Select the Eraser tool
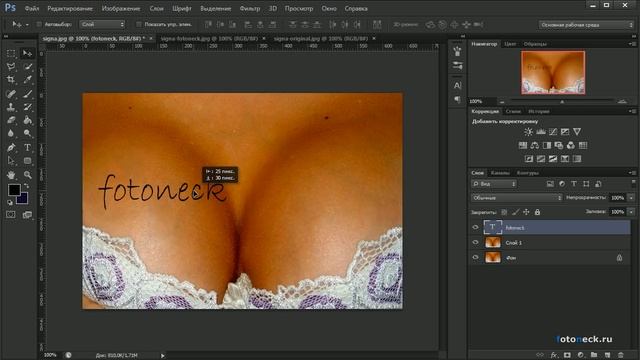This screenshot has width=640, height=360. (x=11, y=120)
